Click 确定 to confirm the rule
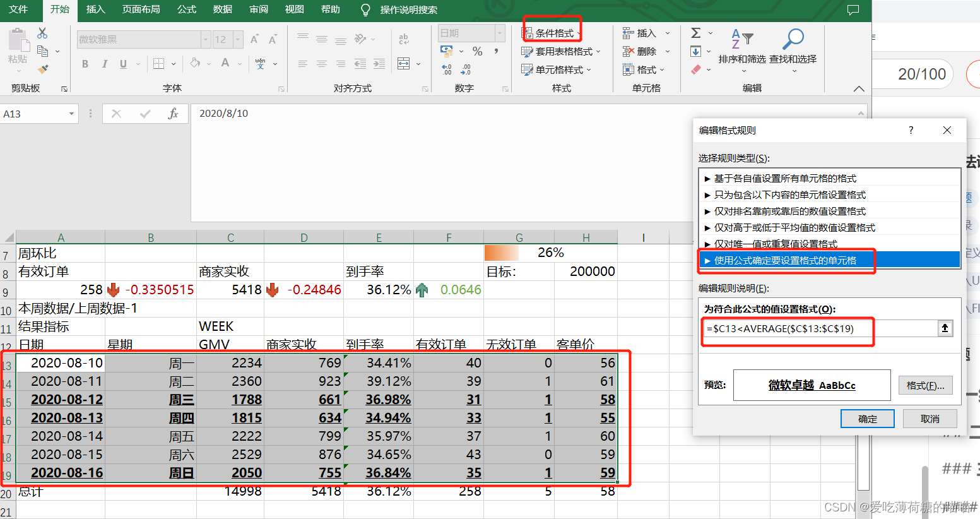The width and height of the screenshot is (980, 519). tap(867, 419)
